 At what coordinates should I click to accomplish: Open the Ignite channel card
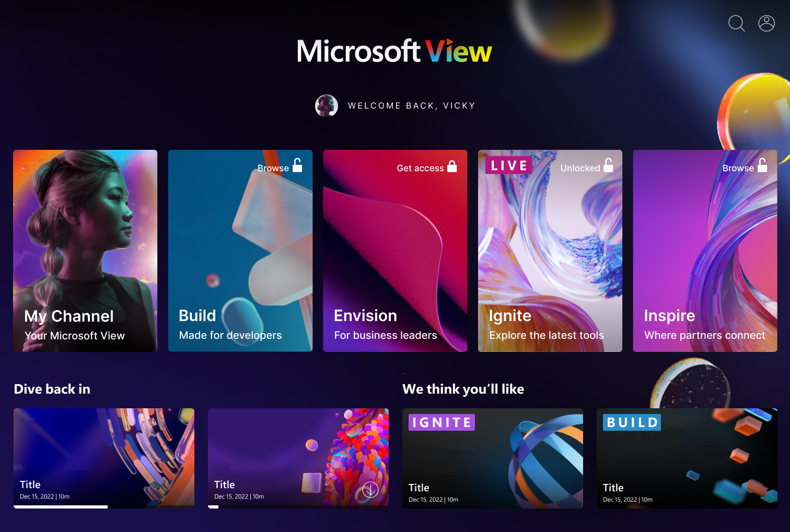click(x=550, y=251)
